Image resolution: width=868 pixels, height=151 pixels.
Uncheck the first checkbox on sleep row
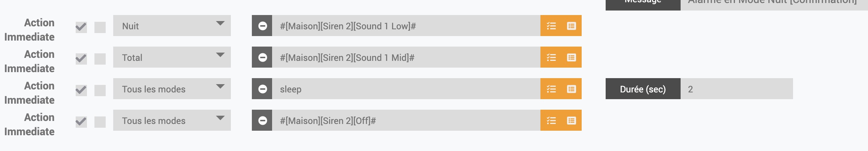(x=81, y=90)
